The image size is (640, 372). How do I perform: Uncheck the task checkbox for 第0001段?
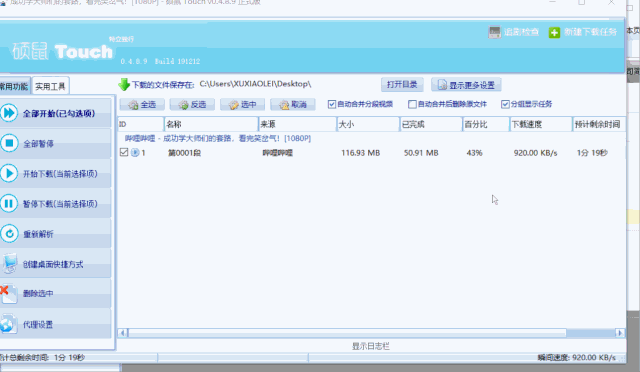click(x=124, y=152)
